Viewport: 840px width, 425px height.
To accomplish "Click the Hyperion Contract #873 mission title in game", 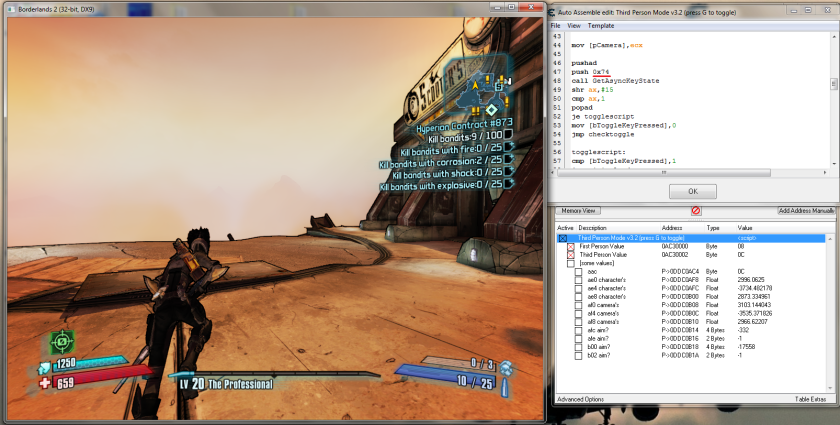I will 464,125.
